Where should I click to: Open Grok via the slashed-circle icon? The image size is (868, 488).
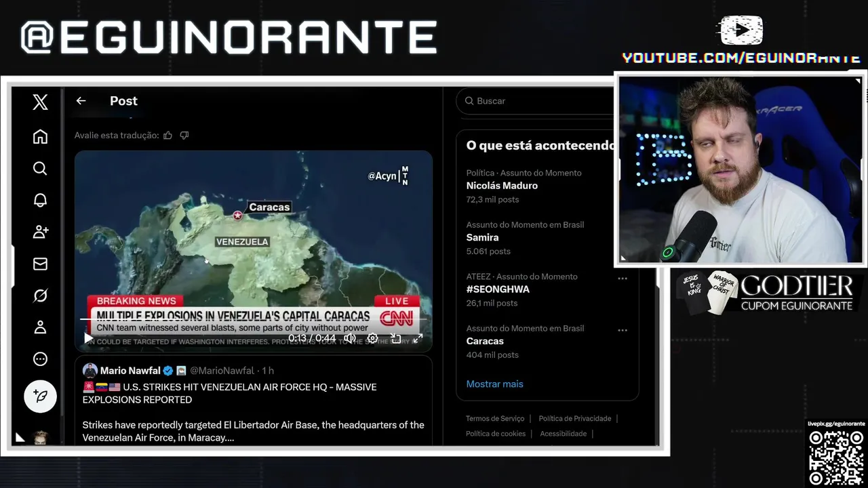[40, 296]
